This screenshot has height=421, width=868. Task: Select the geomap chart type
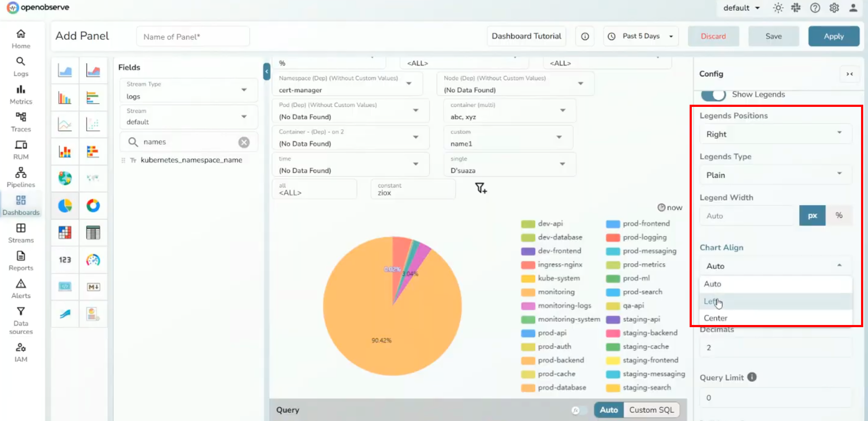point(65,178)
